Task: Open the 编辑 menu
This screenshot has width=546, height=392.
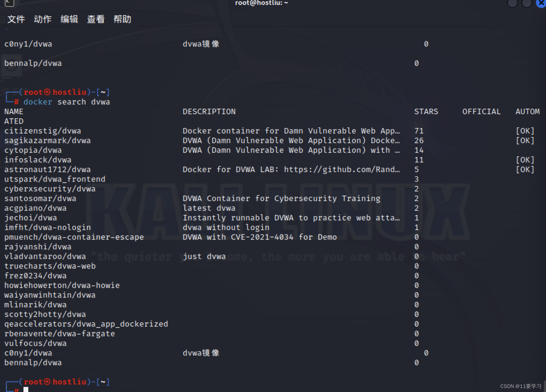Action: coord(69,19)
